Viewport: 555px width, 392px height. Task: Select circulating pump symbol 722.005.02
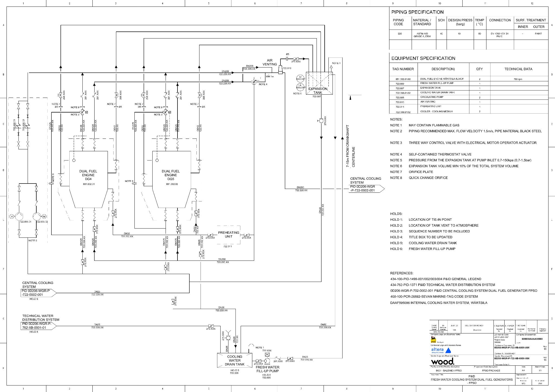pos(37,217)
